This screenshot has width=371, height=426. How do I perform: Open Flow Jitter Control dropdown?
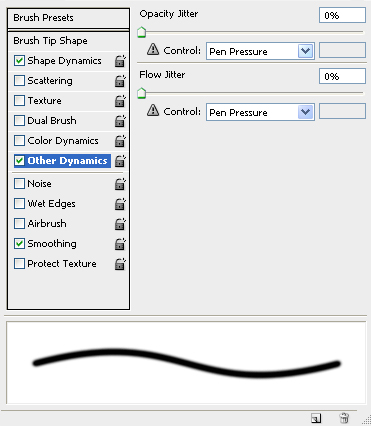point(260,112)
